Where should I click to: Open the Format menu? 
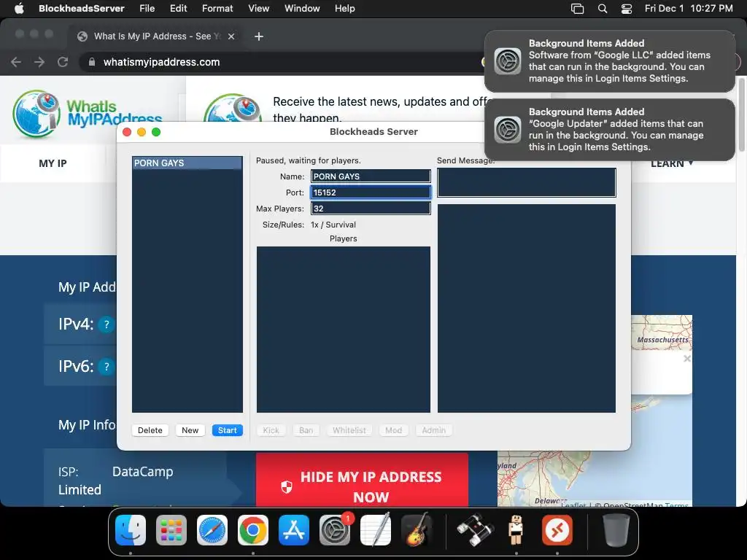click(217, 8)
